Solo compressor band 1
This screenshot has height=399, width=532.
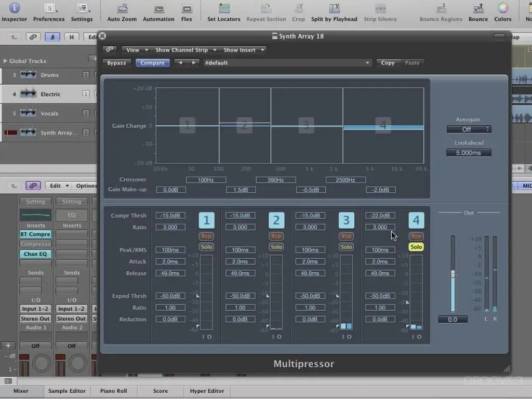(x=206, y=247)
